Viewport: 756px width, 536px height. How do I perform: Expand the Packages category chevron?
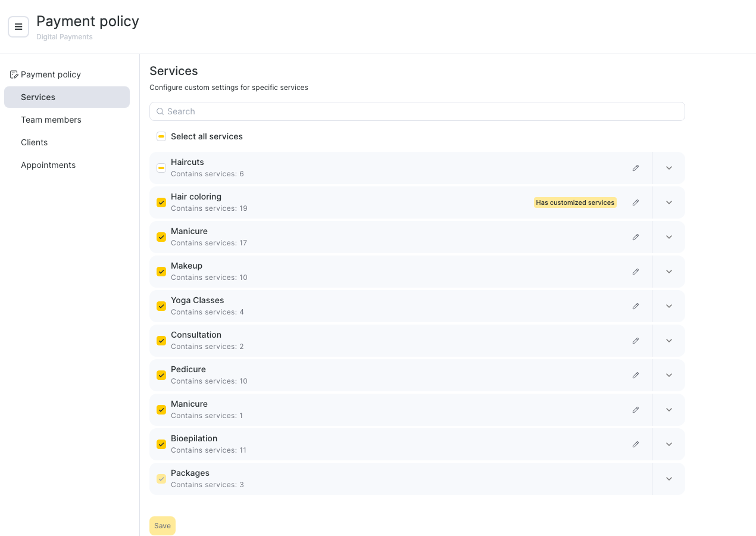[669, 479]
